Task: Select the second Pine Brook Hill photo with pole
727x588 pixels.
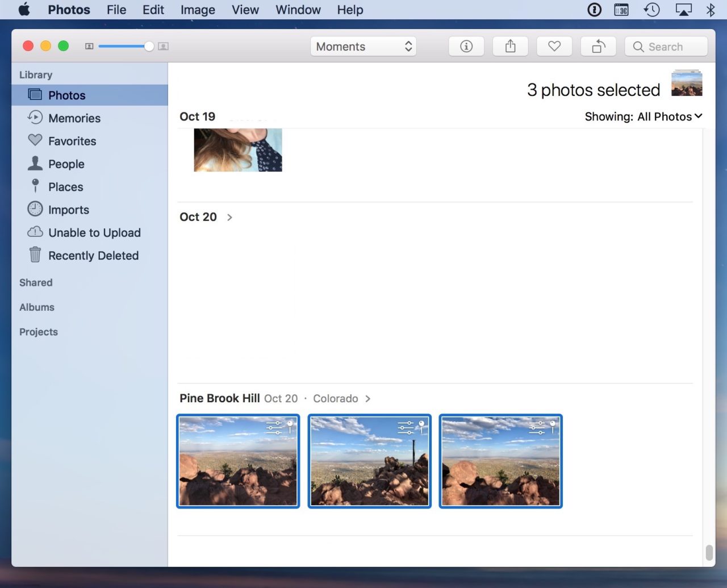Action: coord(370,461)
